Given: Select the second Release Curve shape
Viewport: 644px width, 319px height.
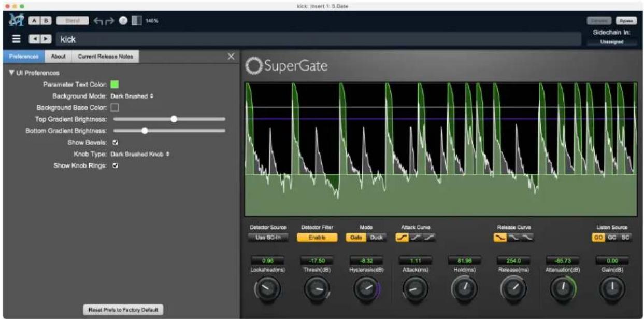Looking at the screenshot, I should (513, 237).
